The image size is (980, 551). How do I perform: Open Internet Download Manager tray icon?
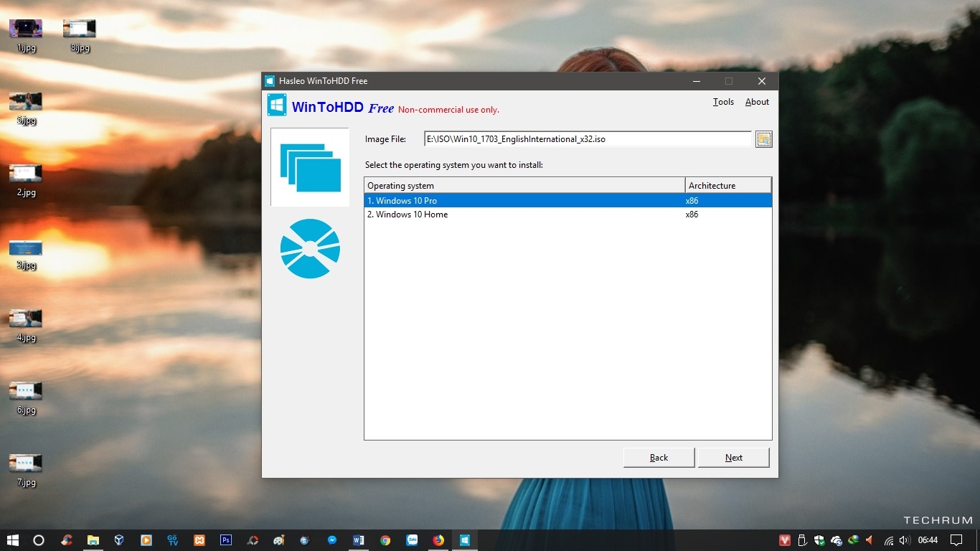(853, 540)
